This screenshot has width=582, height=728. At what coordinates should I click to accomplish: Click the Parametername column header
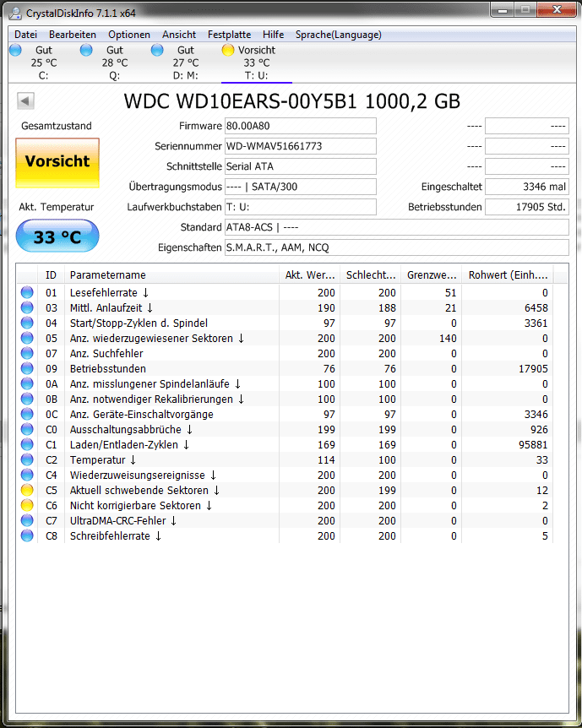point(171,274)
